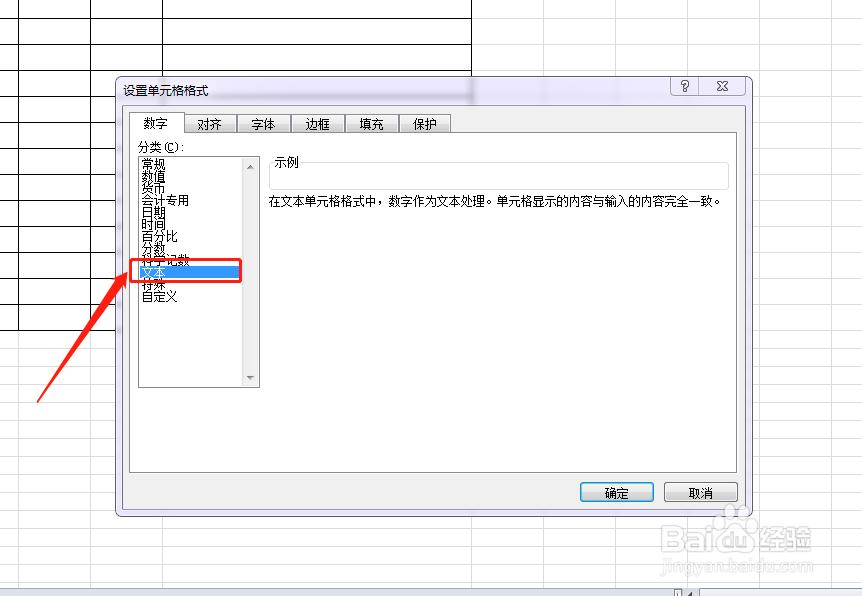Click the scrollbar down arrow in category list

pos(251,379)
